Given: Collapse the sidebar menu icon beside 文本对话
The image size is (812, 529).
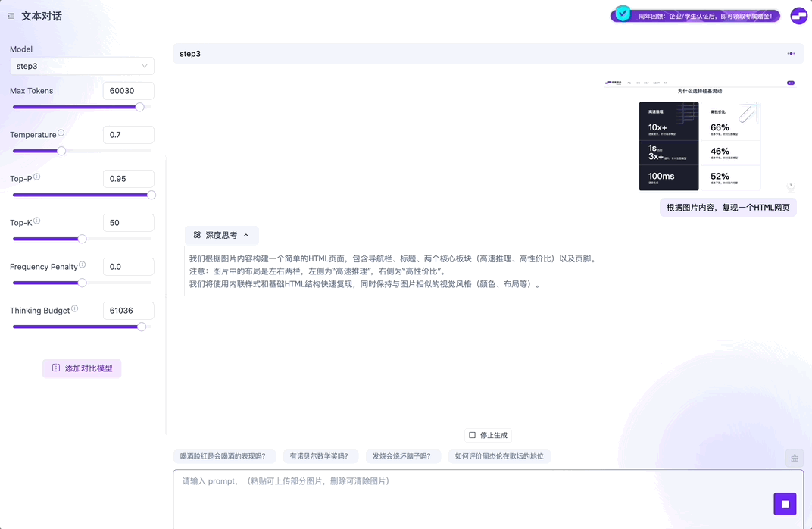Looking at the screenshot, I should click(x=11, y=16).
